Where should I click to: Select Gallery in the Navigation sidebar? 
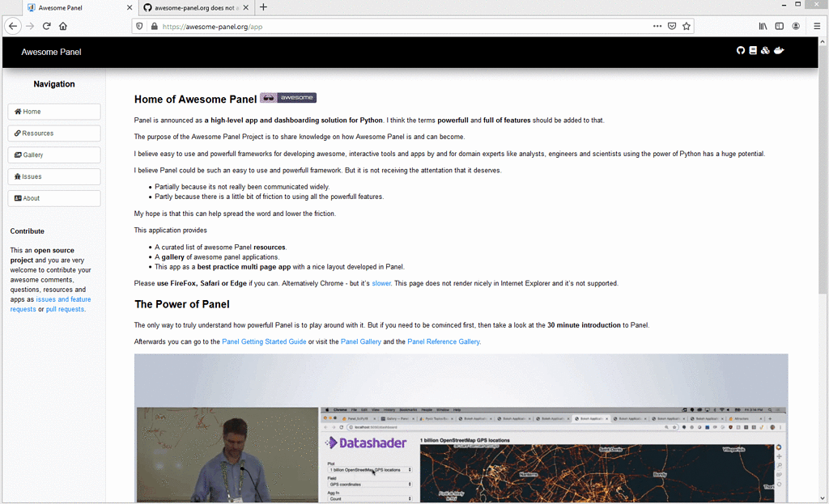53,155
